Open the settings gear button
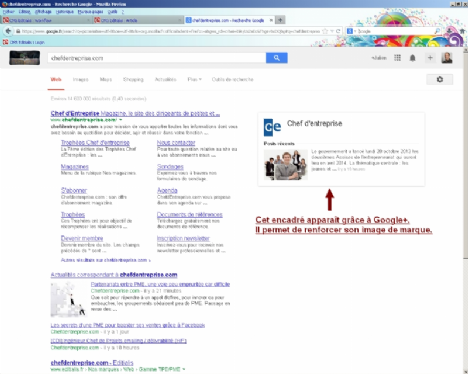 point(440,79)
